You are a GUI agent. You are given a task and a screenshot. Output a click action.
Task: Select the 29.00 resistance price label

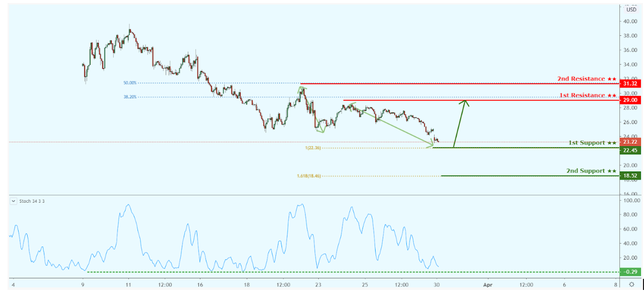click(x=631, y=100)
